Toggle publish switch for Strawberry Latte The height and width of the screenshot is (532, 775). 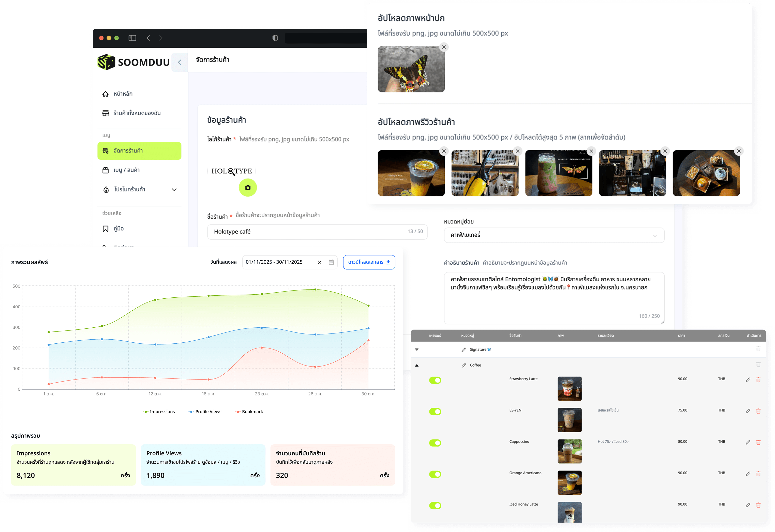click(x=435, y=380)
